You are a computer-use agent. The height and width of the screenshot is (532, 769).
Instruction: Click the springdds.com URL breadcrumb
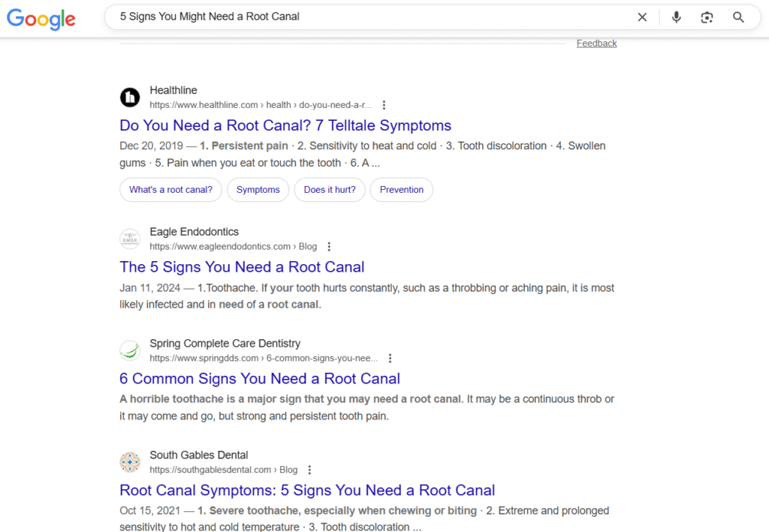pos(264,358)
